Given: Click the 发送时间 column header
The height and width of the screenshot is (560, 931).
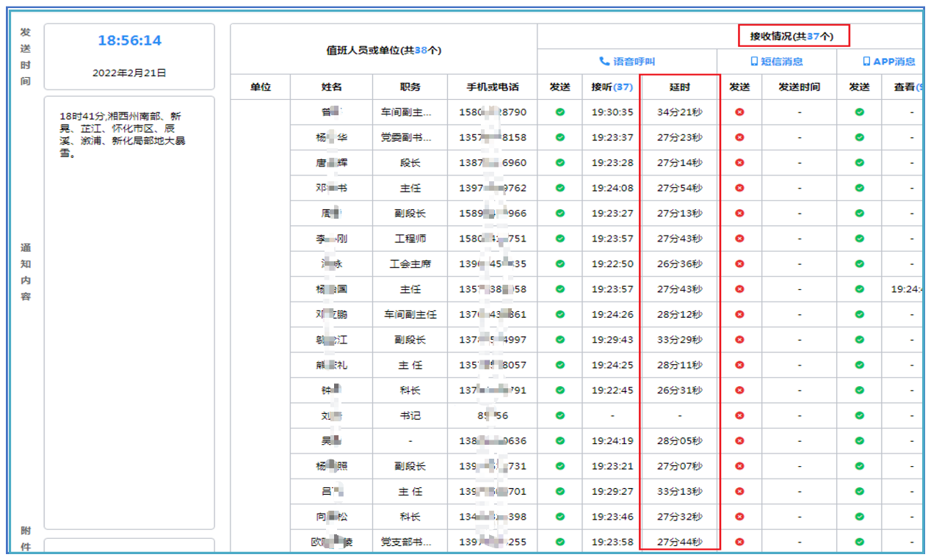Looking at the screenshot, I should tap(800, 87).
